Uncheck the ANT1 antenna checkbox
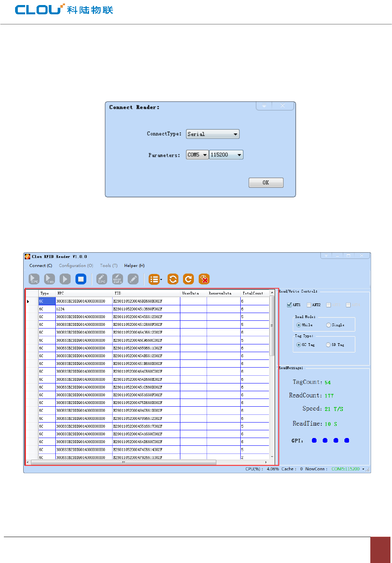392x563 pixels. (x=289, y=305)
